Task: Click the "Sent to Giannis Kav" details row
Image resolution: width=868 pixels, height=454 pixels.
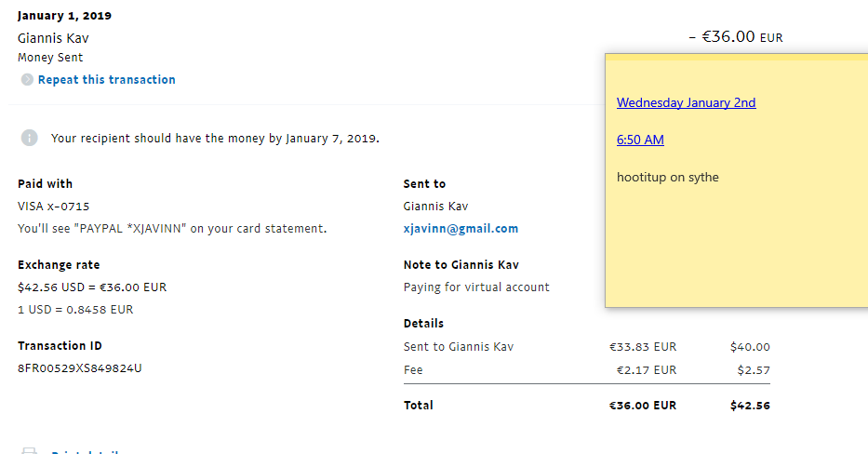Action: (x=459, y=347)
